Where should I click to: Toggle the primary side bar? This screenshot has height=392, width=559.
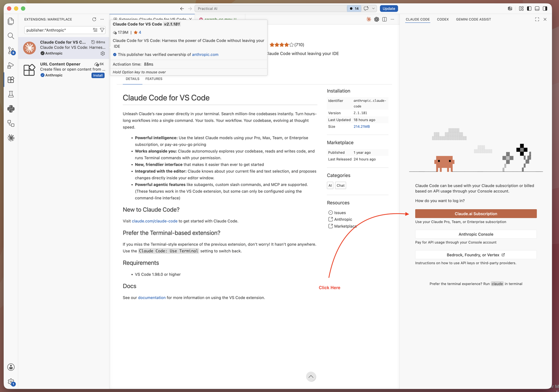(529, 8)
